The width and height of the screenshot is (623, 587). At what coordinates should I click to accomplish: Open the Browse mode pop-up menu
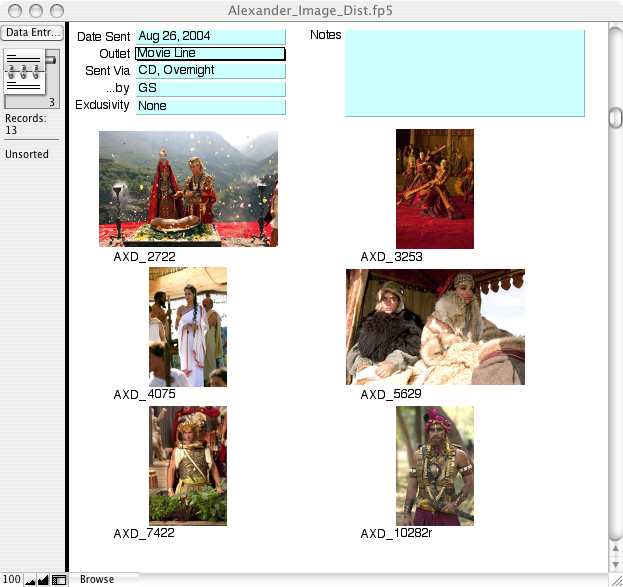pyautogui.click(x=97, y=579)
